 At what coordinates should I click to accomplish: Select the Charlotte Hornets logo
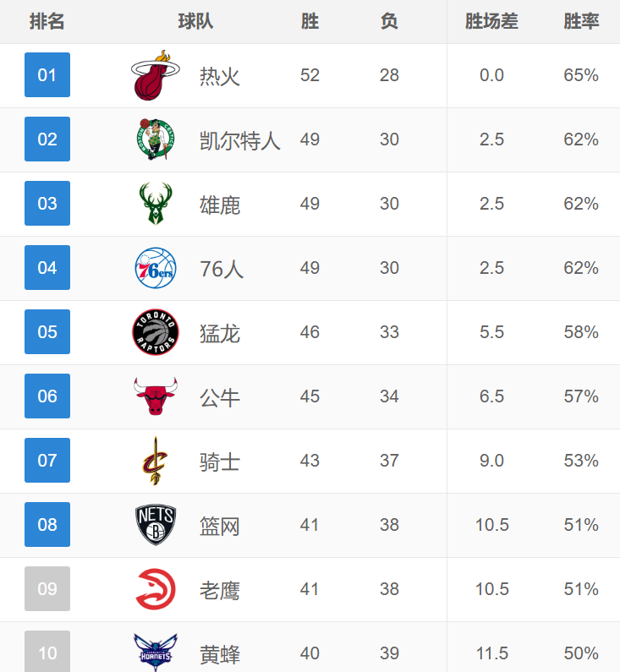tap(156, 653)
